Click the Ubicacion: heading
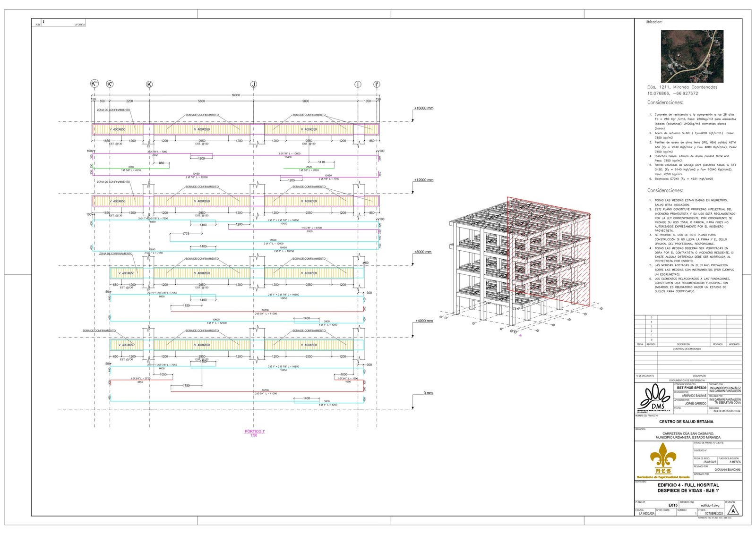This screenshot has height=534, width=756. pos(654,22)
